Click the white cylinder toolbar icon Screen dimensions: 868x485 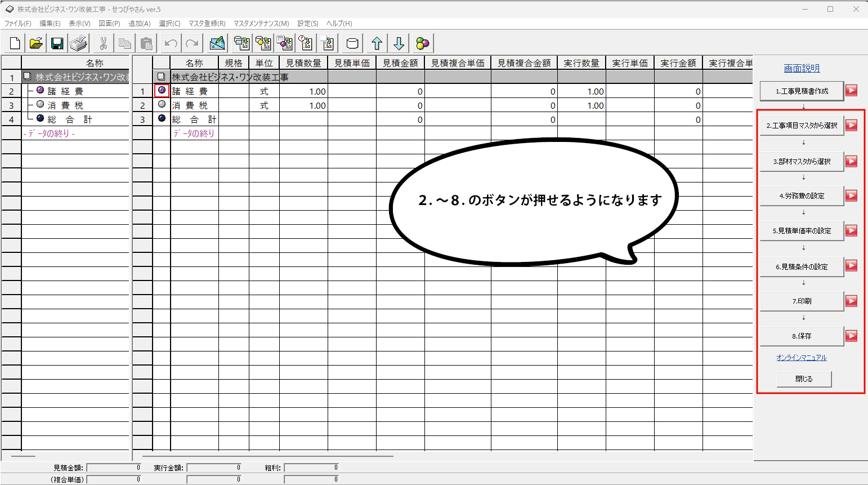click(352, 43)
